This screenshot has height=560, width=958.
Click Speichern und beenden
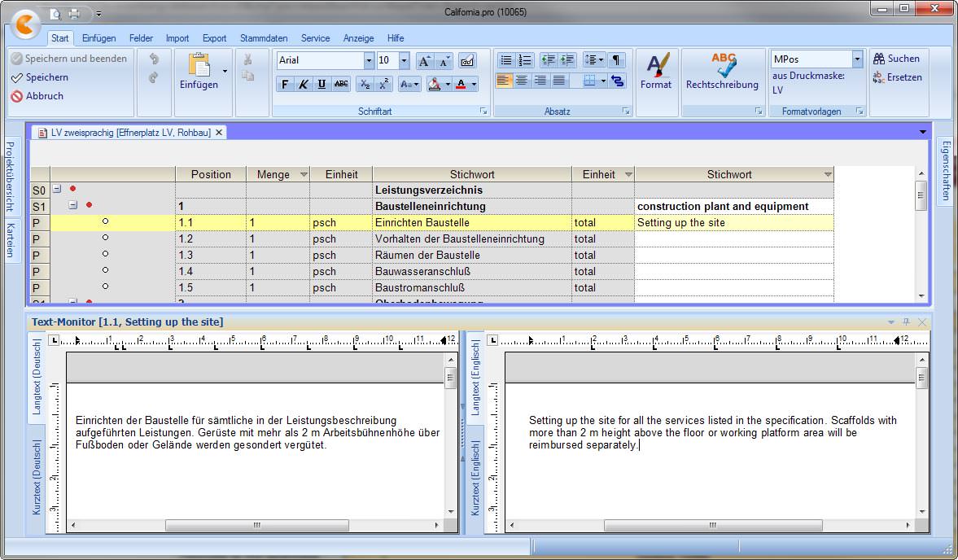(70, 59)
